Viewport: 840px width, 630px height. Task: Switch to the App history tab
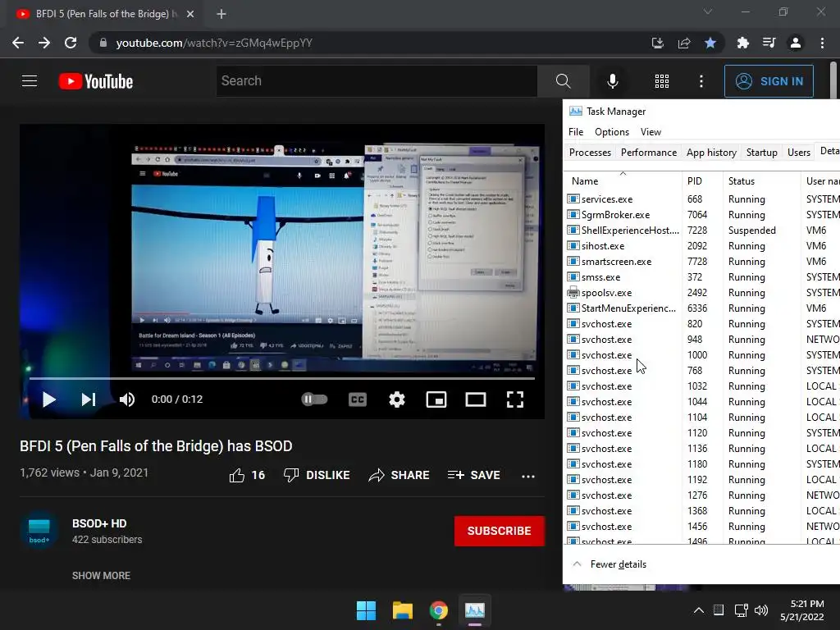click(x=711, y=153)
